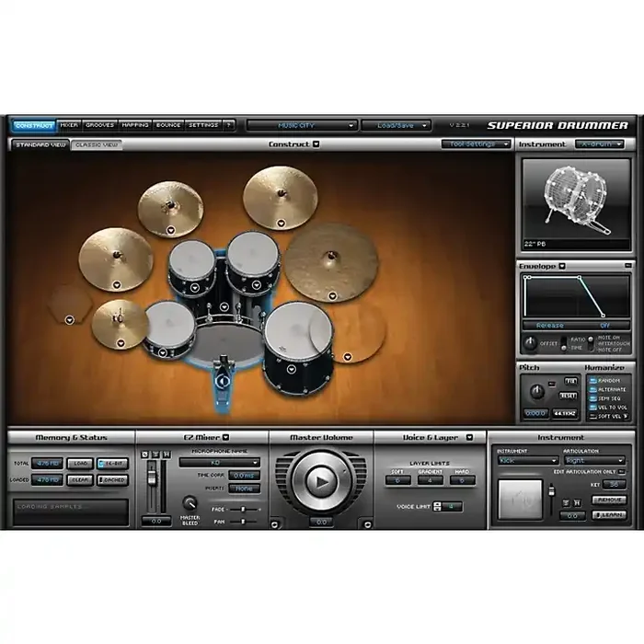Open menu arrow on the faded right-side cymbal
This screenshot has height=644, width=644.
348,357
